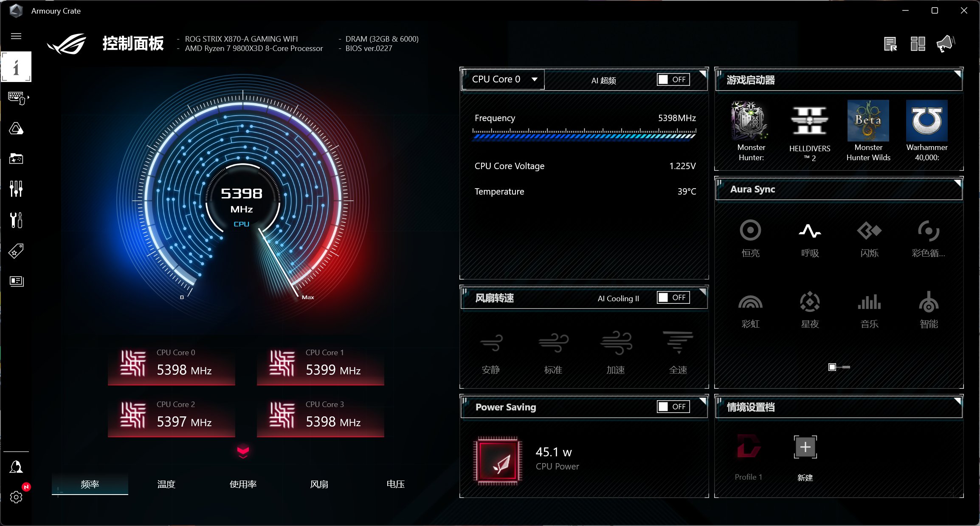This screenshot has height=526, width=980.
Task: Select the breathing 呼吸 Aura effect
Action: (810, 239)
